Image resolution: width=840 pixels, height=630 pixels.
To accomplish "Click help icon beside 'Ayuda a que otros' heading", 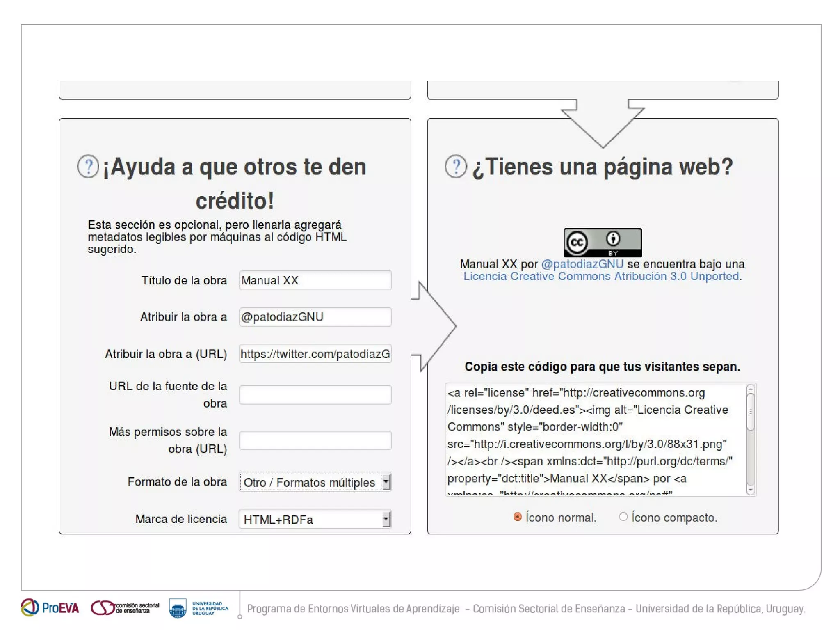I will pyautogui.click(x=88, y=167).
